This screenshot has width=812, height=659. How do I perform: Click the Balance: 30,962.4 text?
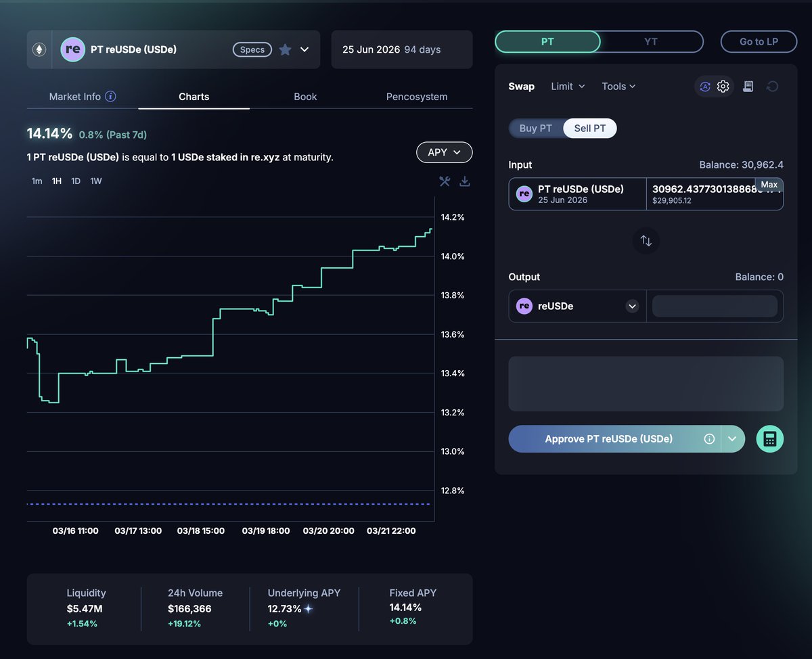[x=741, y=165]
